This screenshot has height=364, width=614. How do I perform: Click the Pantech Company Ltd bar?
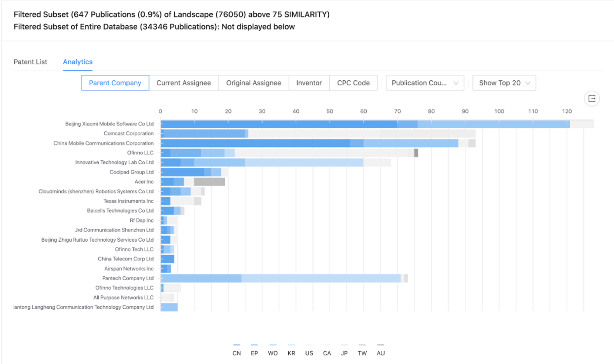tap(284, 278)
